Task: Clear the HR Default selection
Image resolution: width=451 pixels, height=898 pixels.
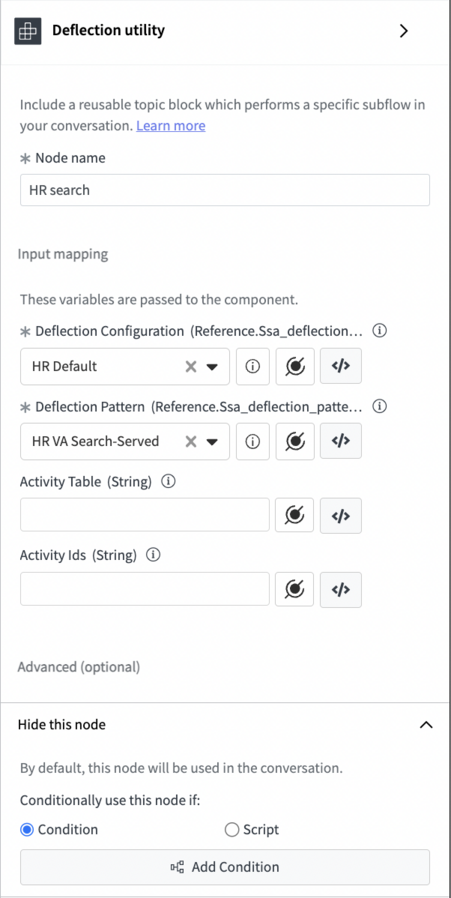Action: (191, 367)
